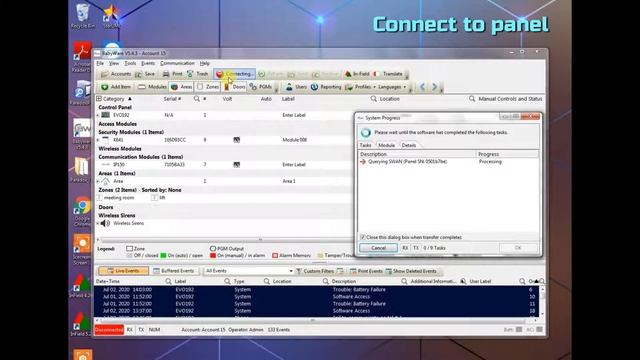640x360 pixels.
Task: Select Buffered Events view
Action: 174,271
